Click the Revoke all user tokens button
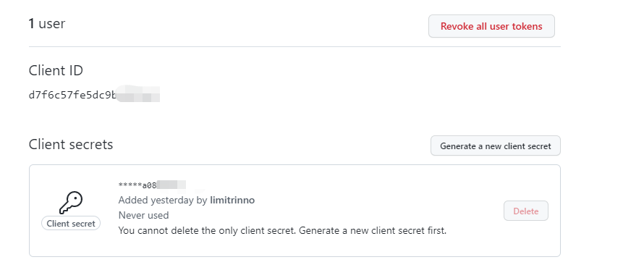The image size is (644, 278). [x=491, y=26]
